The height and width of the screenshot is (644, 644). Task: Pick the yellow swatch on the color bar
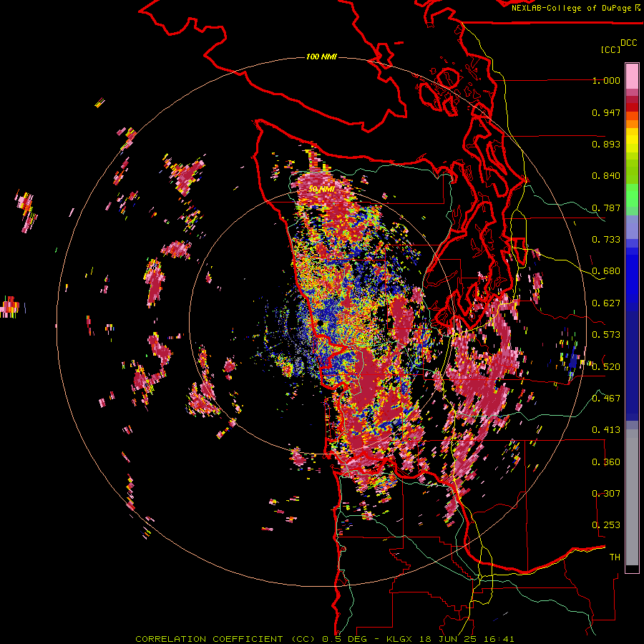click(632, 141)
